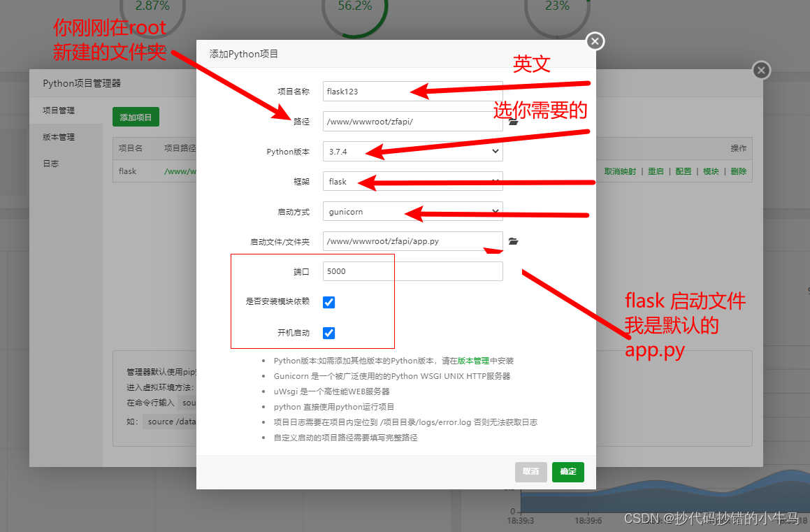The width and height of the screenshot is (810, 532).
Task: Toggle the 是否安装模块依赖 checkbox
Action: click(328, 302)
